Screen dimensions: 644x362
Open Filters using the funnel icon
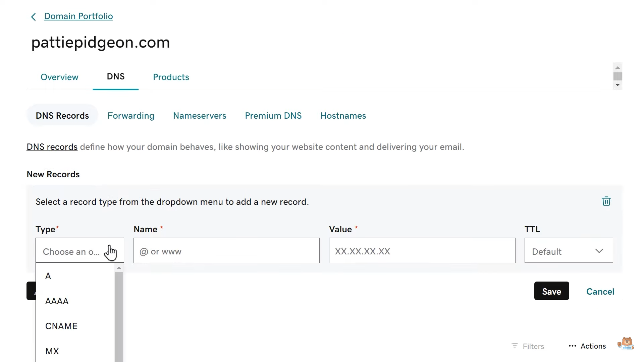click(x=516, y=346)
